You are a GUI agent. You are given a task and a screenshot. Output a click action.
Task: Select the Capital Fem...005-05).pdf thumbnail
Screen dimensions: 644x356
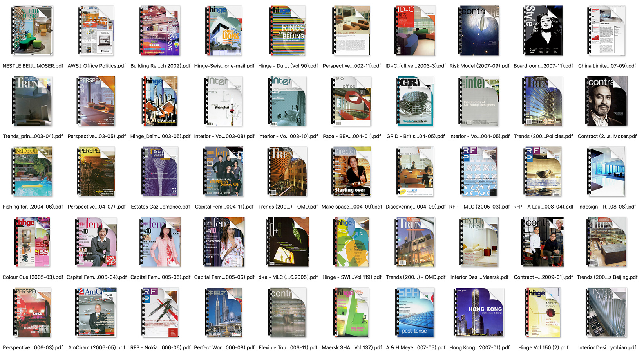click(x=161, y=242)
